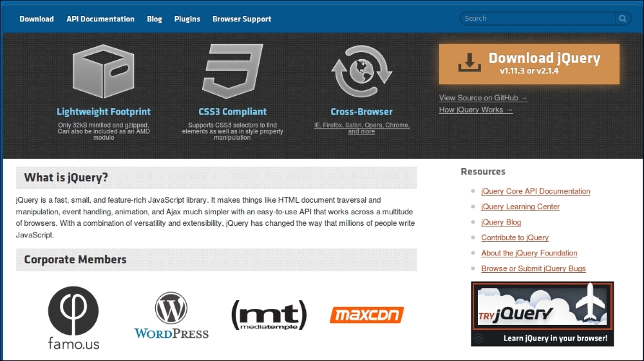
Task: Open jQuery Learning Center link
Action: (x=520, y=207)
